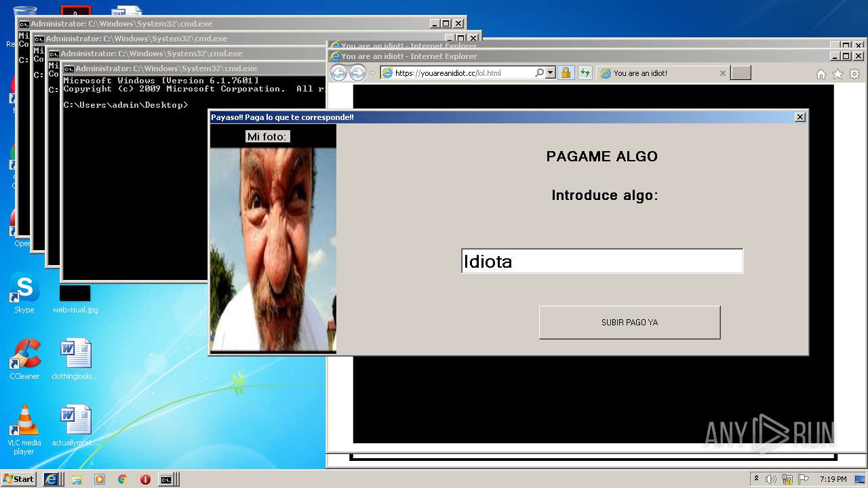Click cmd.exe taskbar button
The image size is (868, 488).
click(x=167, y=479)
